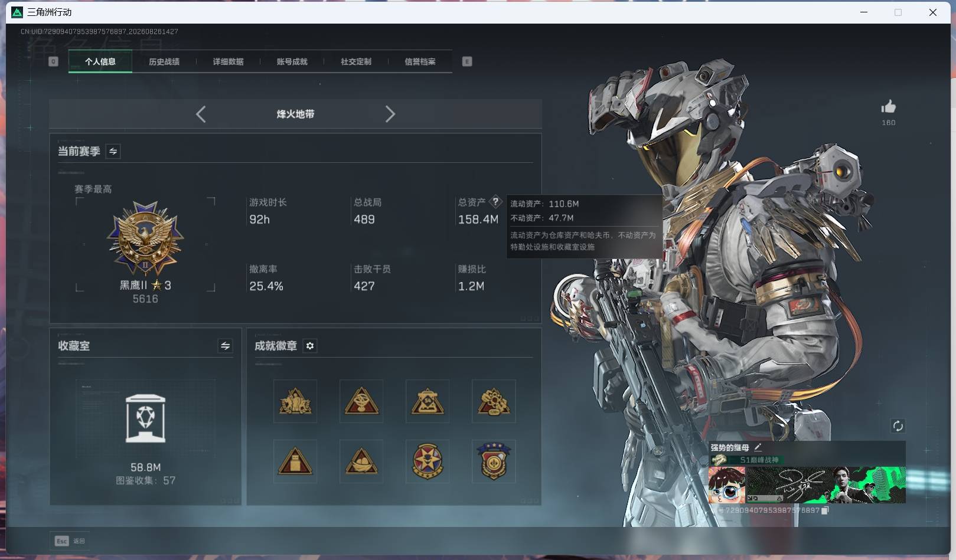Click the 总资产 158.4M value
956x560 pixels.
click(478, 220)
